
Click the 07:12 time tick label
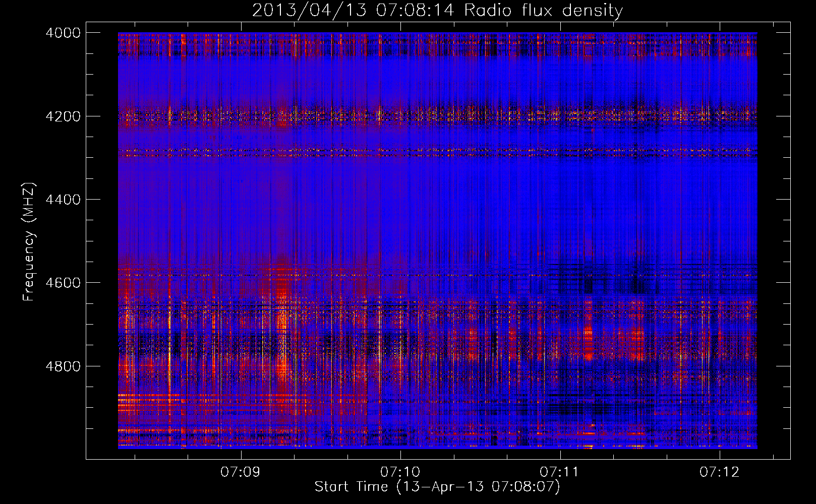coord(719,472)
